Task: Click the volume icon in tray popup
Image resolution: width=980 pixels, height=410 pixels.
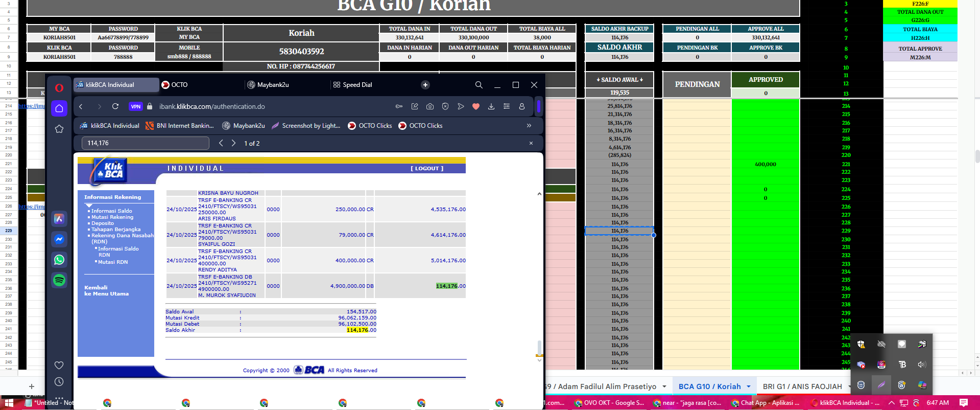Action: pyautogui.click(x=922, y=365)
